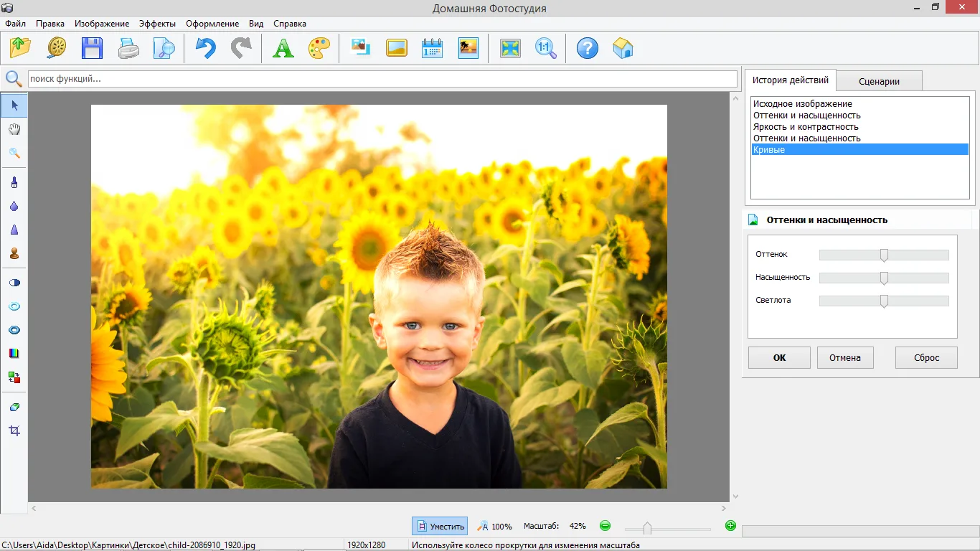Open the green letter A text tool
This screenshot has height=551, width=980.
283,48
